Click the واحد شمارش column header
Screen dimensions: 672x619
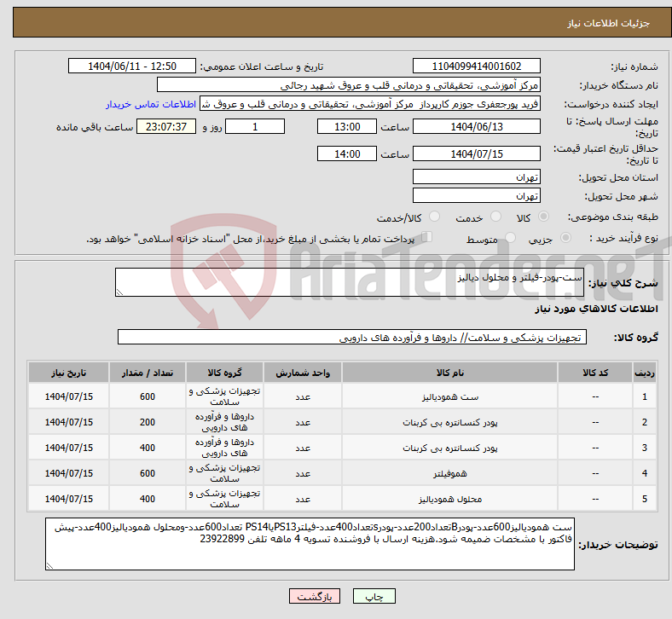point(303,373)
